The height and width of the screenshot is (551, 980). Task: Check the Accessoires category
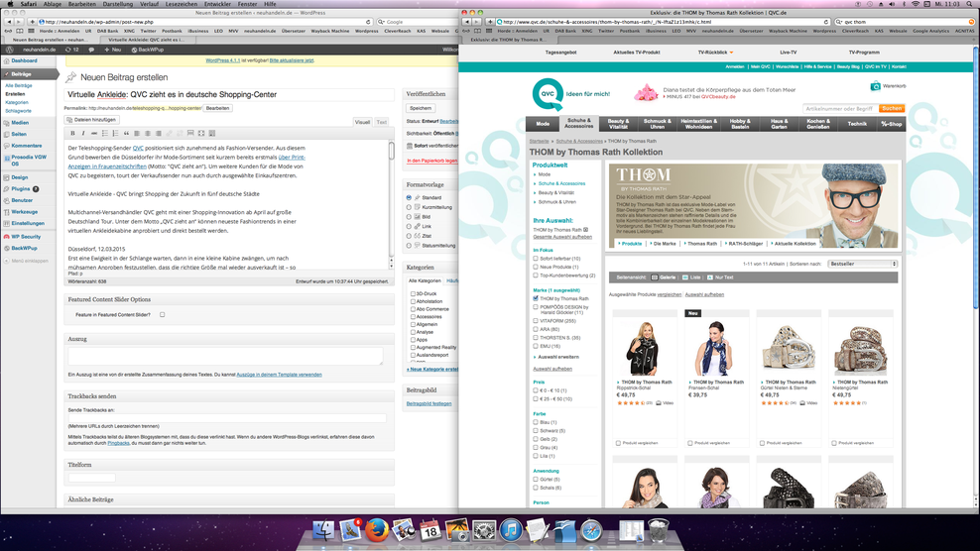[x=413, y=317]
